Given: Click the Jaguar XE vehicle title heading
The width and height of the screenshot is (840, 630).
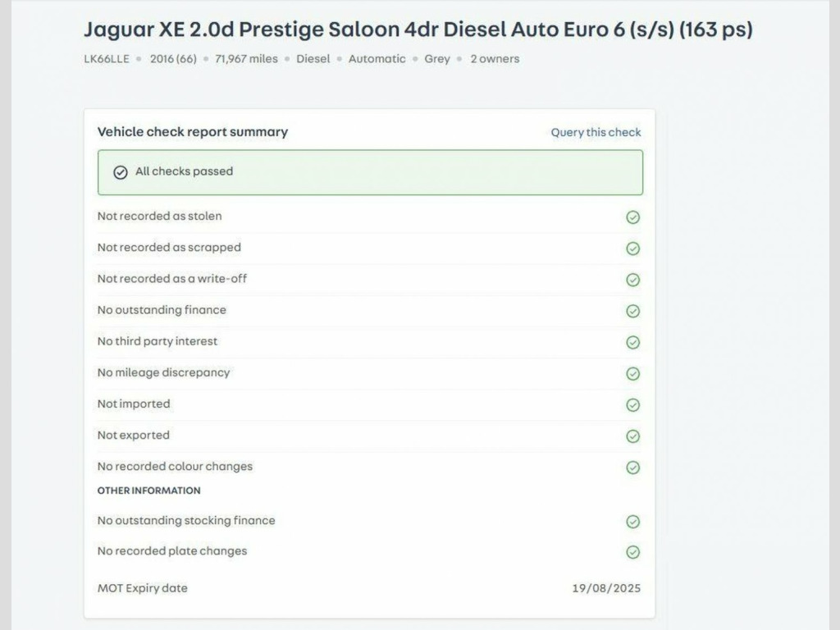Looking at the screenshot, I should [x=418, y=30].
